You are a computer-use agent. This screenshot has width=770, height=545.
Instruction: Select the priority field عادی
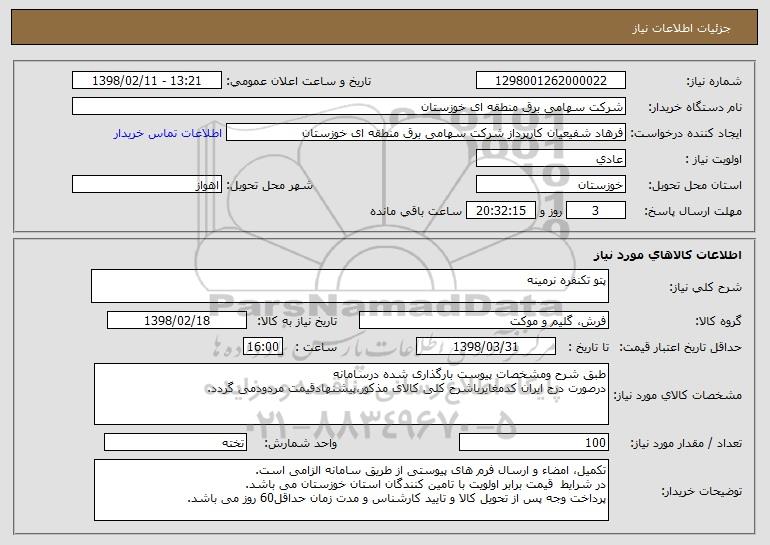(551, 159)
